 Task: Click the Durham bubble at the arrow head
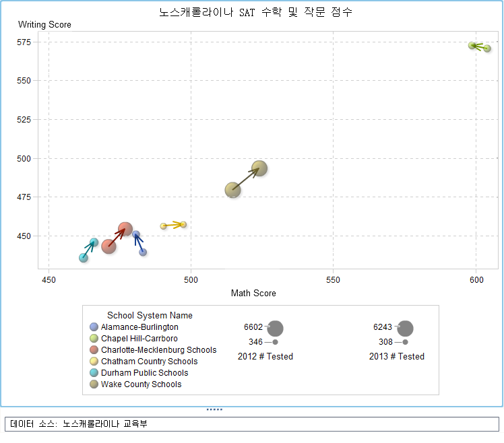(94, 242)
